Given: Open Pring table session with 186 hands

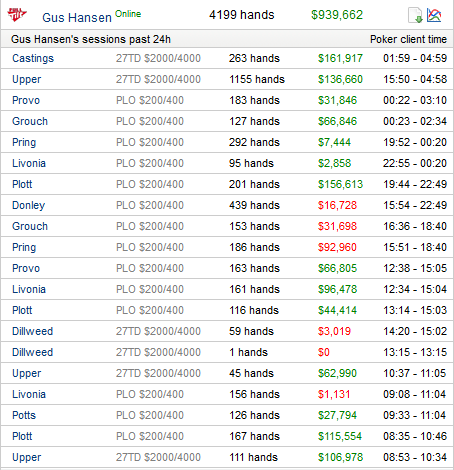Looking at the screenshot, I should point(24,247).
